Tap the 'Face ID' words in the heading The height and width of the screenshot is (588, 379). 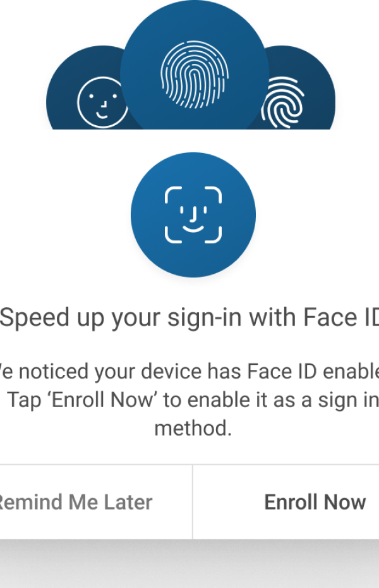coord(341,317)
